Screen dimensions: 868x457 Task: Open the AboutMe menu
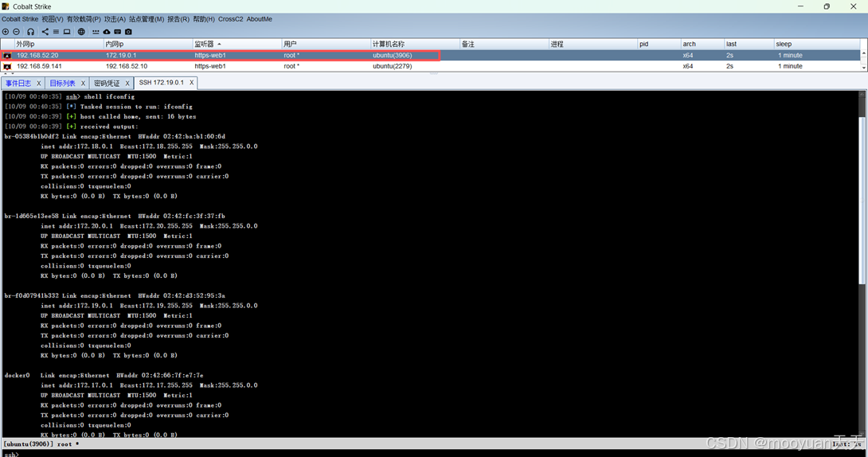[259, 19]
